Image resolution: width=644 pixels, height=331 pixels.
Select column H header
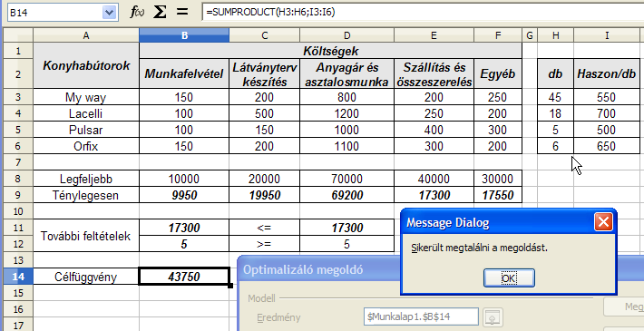(556, 35)
